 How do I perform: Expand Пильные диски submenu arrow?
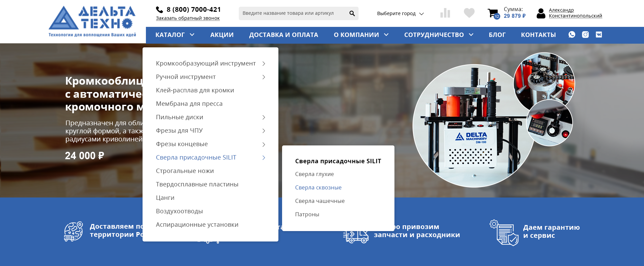pos(264,117)
